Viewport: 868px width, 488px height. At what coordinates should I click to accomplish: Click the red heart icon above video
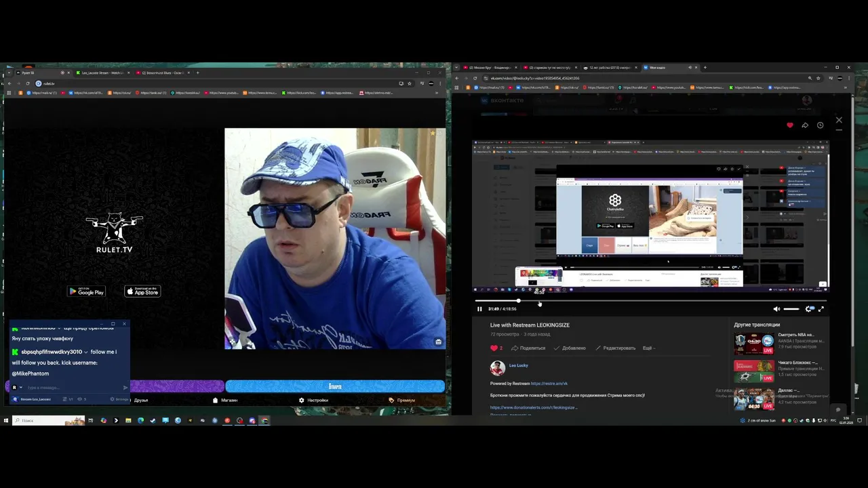point(790,125)
